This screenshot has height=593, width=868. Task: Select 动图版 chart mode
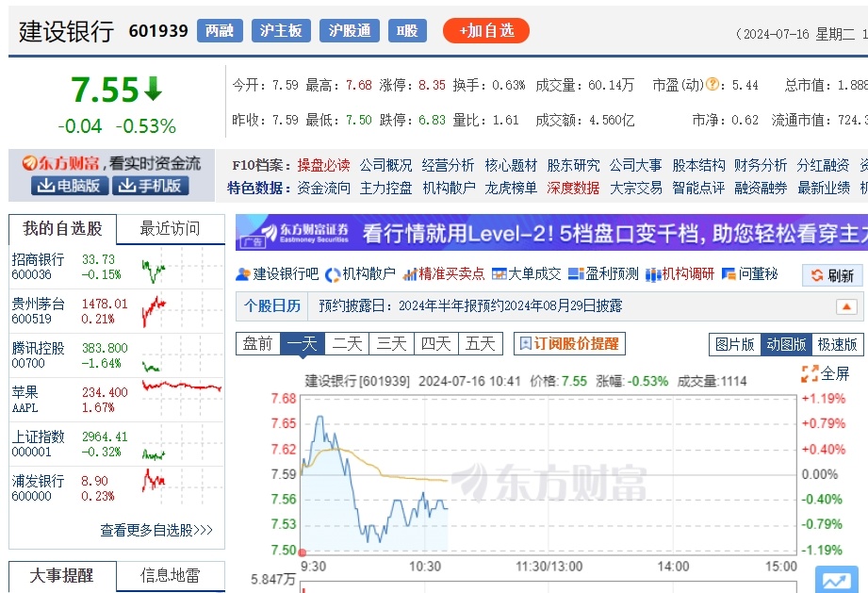point(786,344)
